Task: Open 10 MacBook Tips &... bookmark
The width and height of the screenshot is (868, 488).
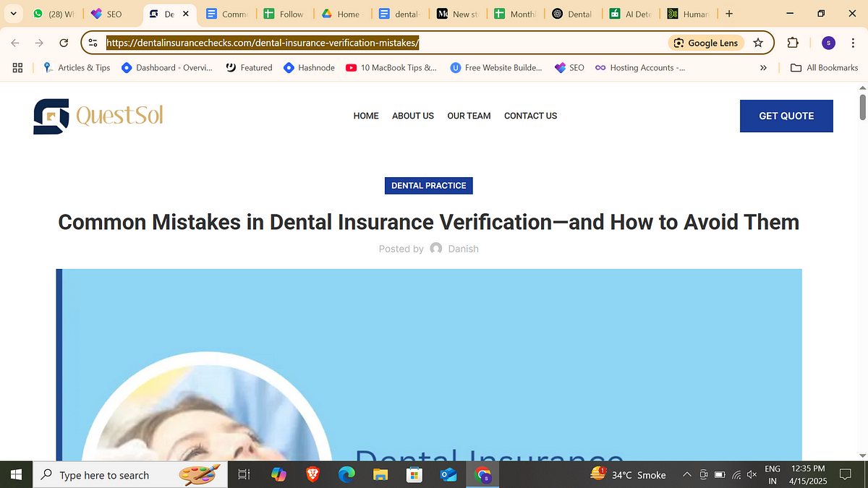Action: 391,67
